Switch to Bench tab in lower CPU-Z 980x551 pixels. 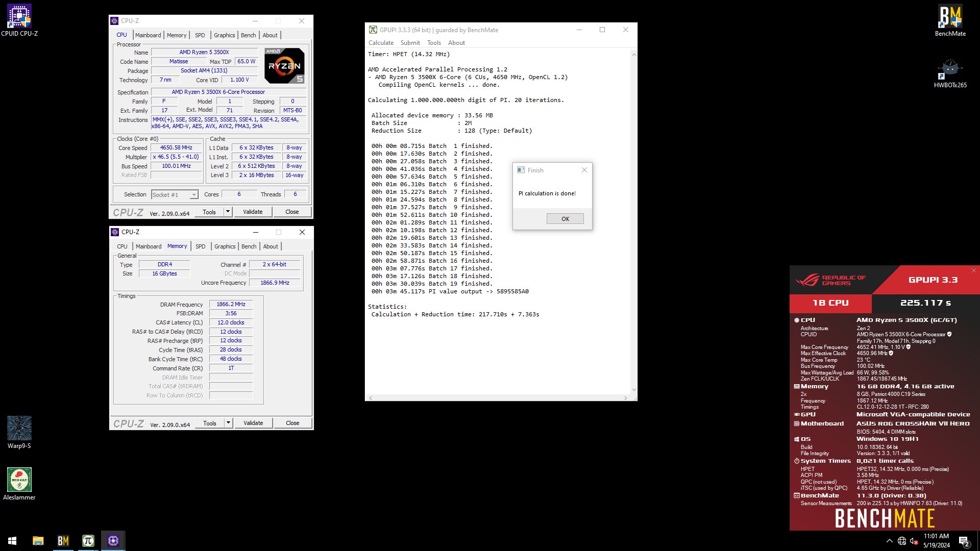click(249, 246)
